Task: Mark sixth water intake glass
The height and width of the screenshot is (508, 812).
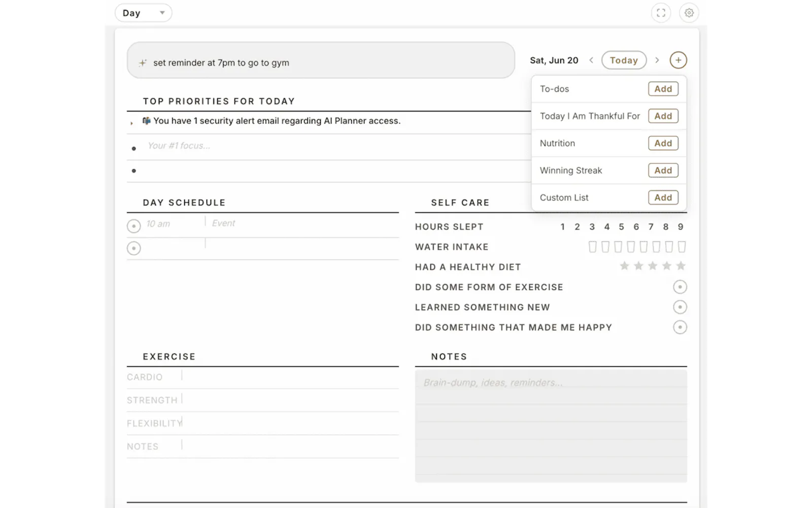Action: click(x=656, y=247)
